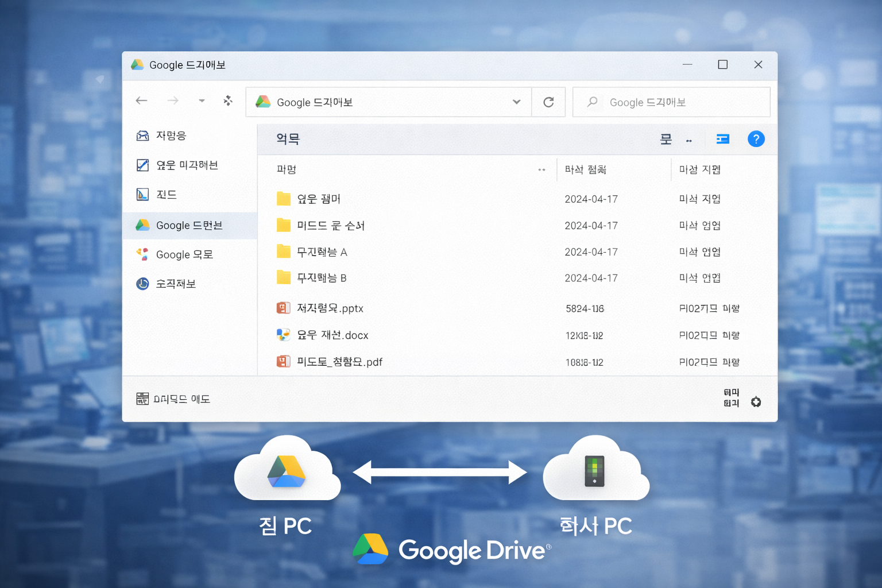This screenshot has width=882, height=588.
Task: Click the Drive icon inside the address bar
Action: [263, 102]
